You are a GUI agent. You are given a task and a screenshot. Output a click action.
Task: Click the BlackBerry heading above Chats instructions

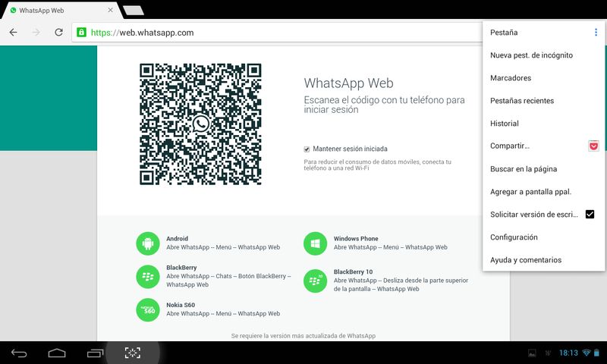point(181,268)
